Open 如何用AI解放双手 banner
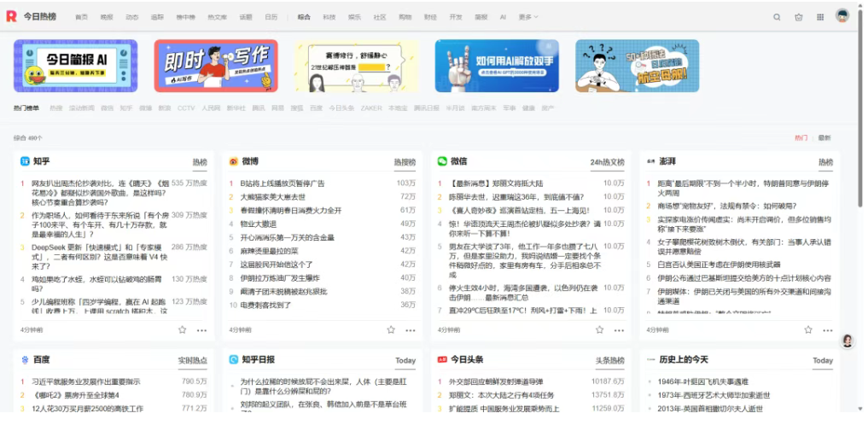Viewport: 868px width, 425px height. [497, 66]
